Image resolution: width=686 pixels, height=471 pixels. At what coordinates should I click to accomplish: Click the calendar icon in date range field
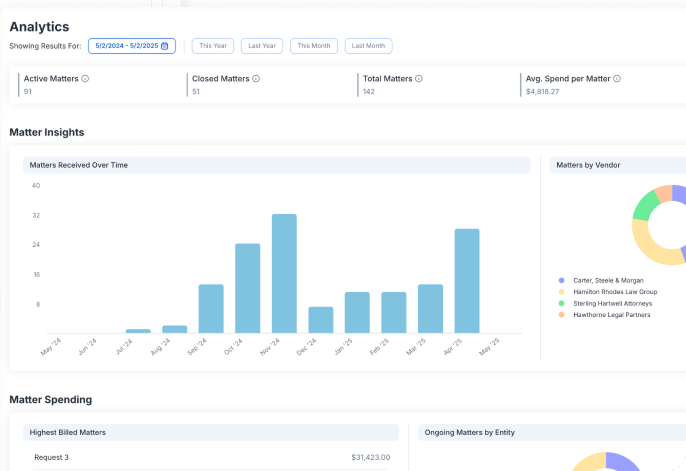click(164, 46)
